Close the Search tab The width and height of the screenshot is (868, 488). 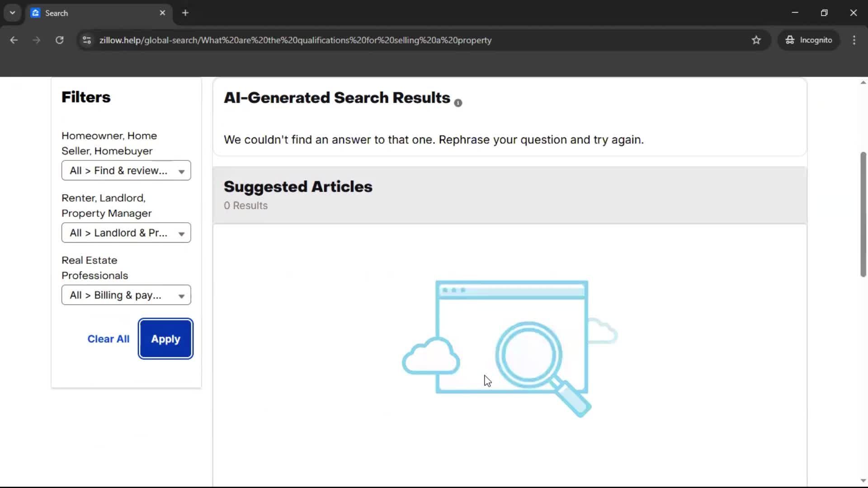pyautogui.click(x=162, y=13)
